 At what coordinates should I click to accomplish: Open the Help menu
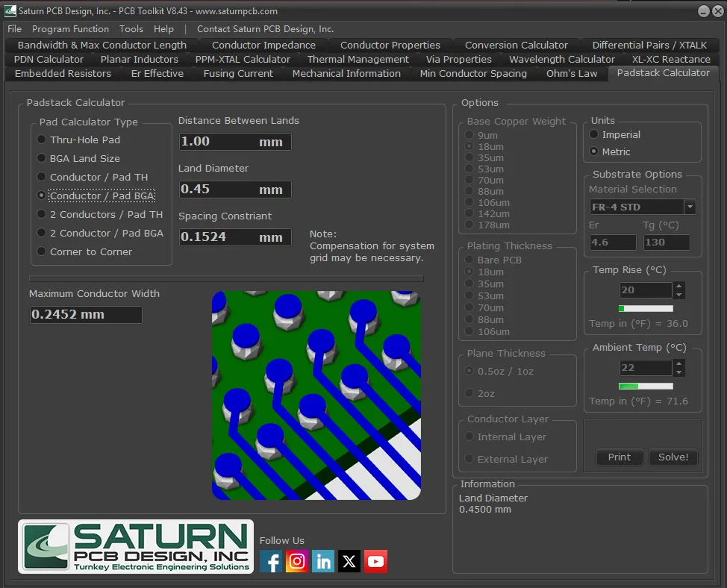point(163,28)
